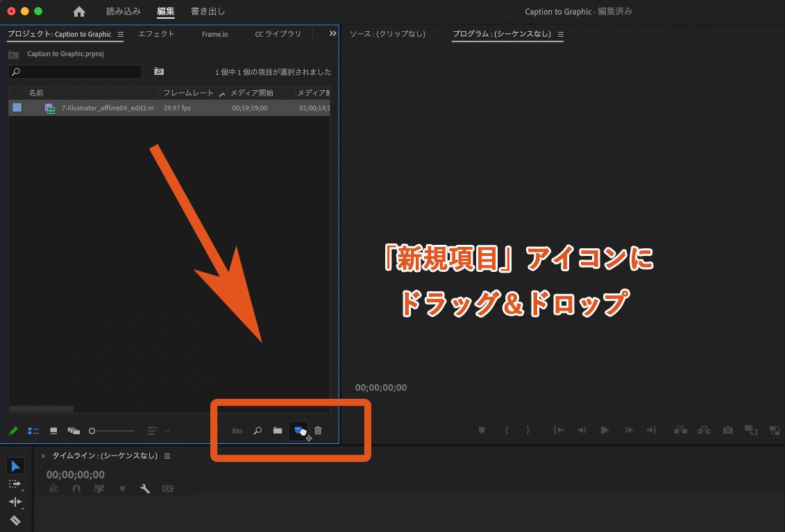The width and height of the screenshot is (785, 532).
Task: Click the Export Frame camera icon
Action: [x=728, y=430]
